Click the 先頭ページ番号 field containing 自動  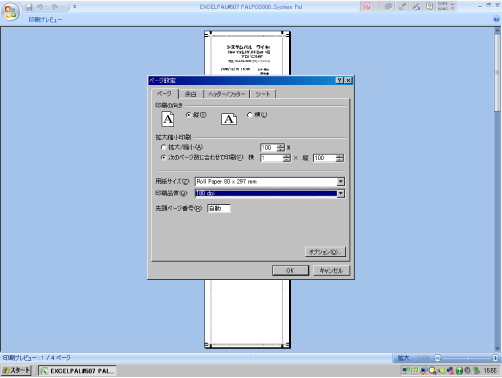(x=219, y=208)
